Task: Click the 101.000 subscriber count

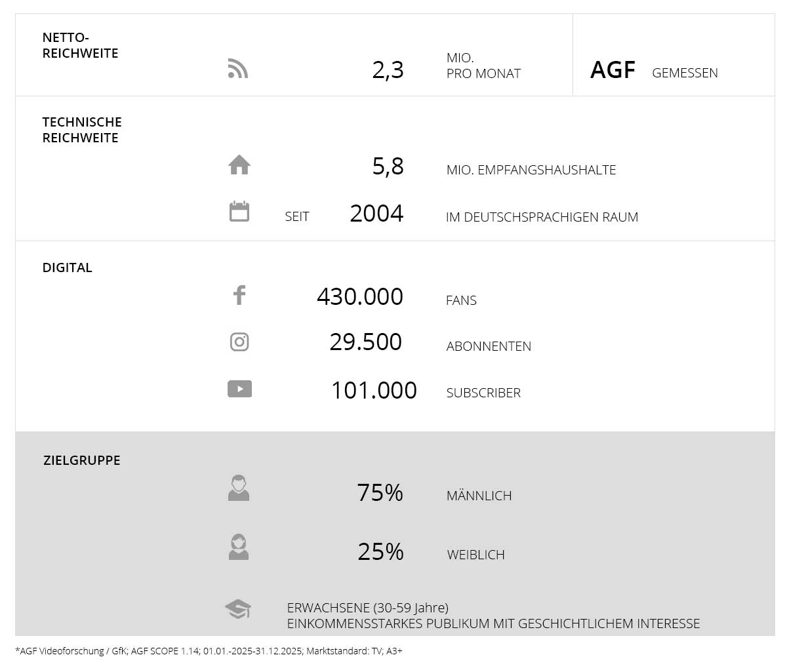Action: pos(374,391)
